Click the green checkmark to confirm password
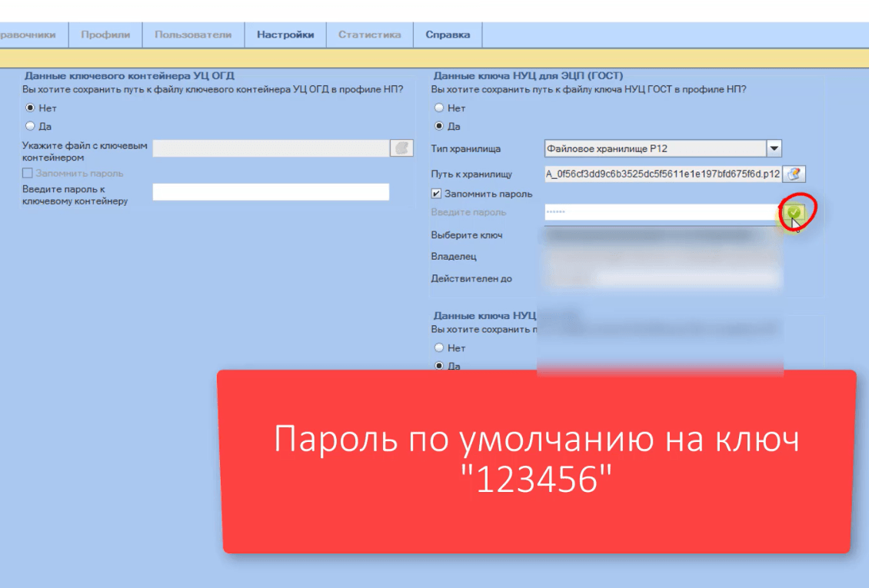Viewport: 869px width, 588px height. point(794,213)
